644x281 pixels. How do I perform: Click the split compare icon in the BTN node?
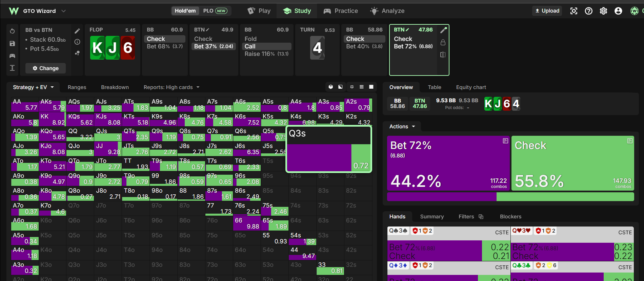(443, 55)
